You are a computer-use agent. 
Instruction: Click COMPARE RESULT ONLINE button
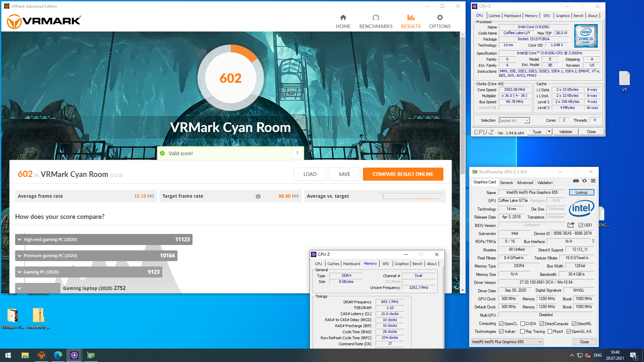(403, 174)
